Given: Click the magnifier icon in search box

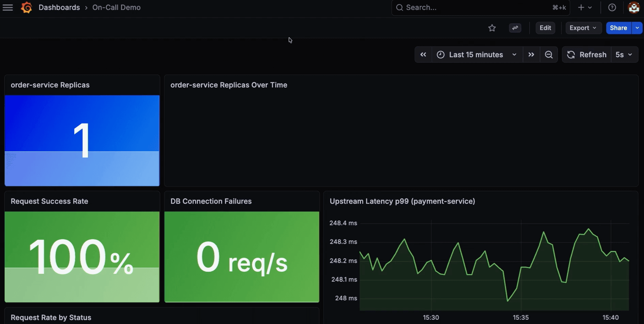Looking at the screenshot, I should [399, 8].
